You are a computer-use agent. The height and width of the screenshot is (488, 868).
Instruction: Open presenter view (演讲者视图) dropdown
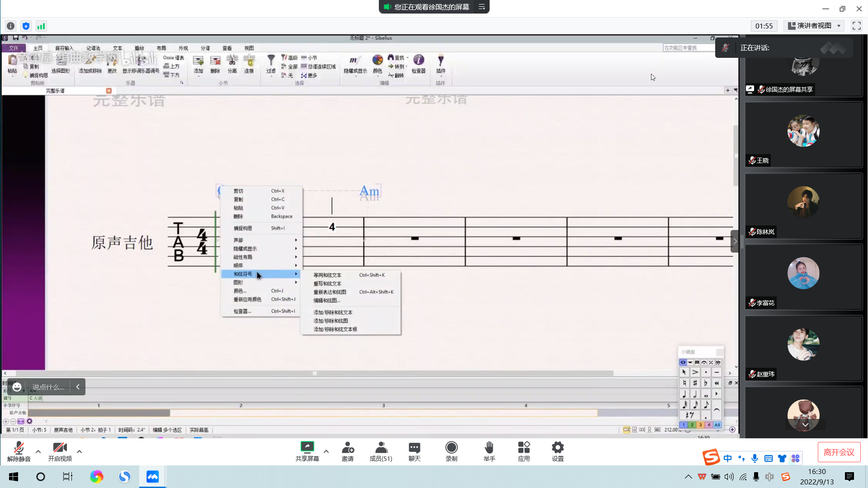[814, 26]
